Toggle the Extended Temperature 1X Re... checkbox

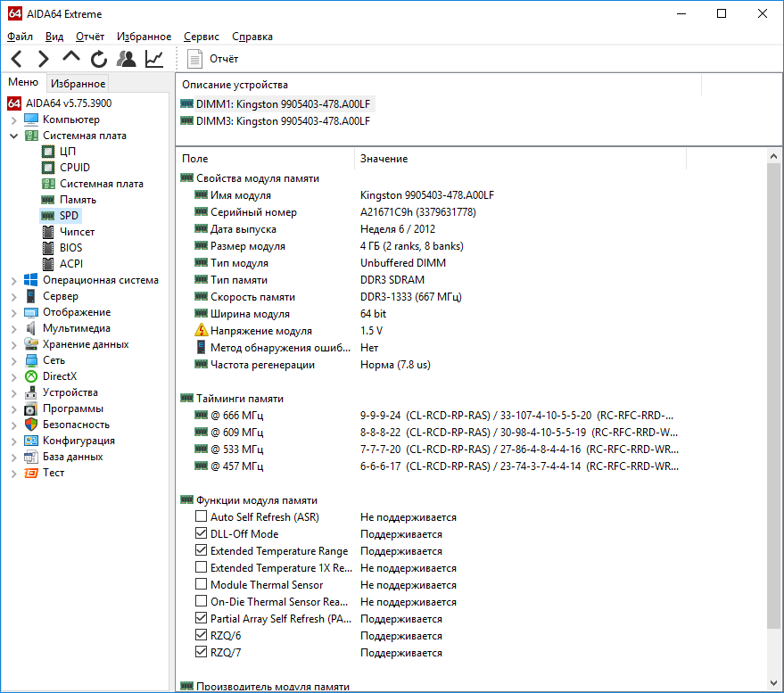[x=201, y=567]
